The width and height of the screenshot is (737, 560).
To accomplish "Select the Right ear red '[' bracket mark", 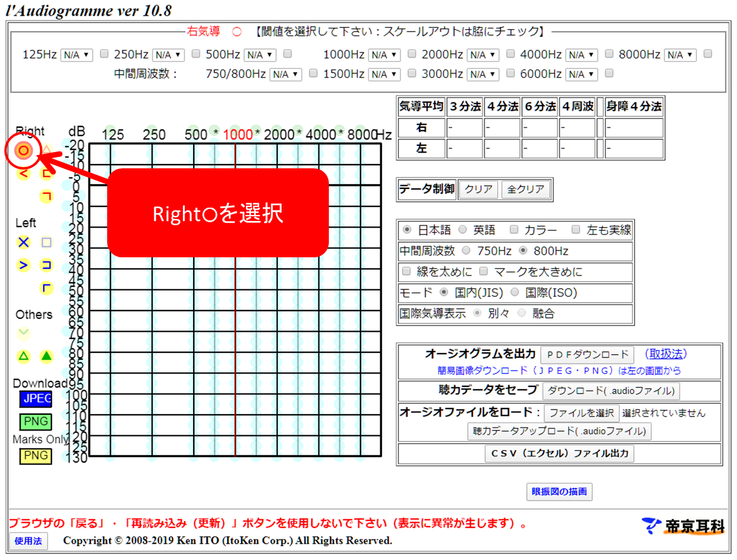I will 47,174.
